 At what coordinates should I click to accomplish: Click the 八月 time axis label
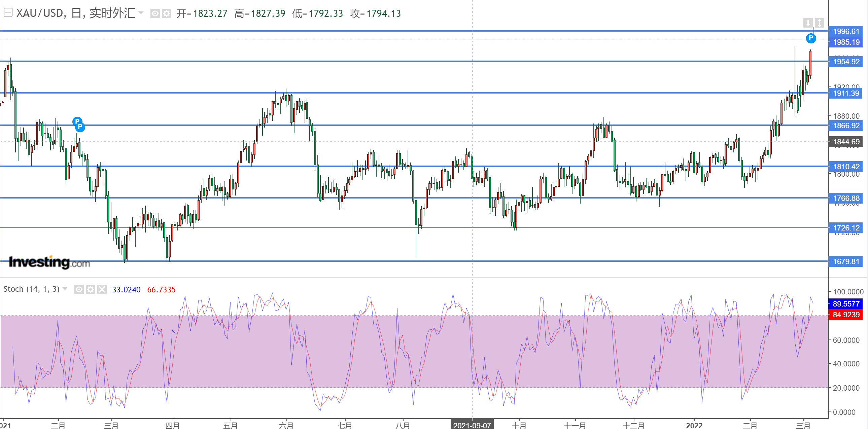coord(403,426)
